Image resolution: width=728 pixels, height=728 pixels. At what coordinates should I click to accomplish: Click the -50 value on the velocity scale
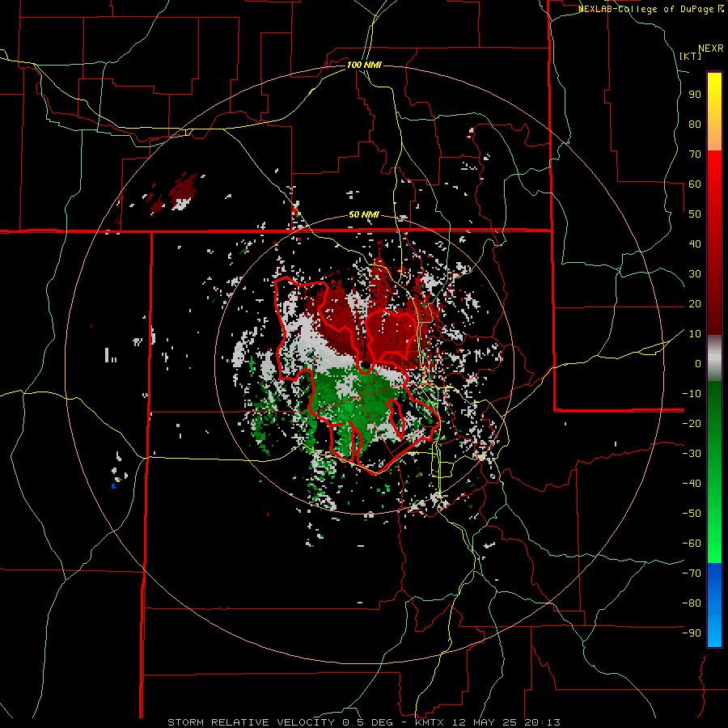(692, 514)
